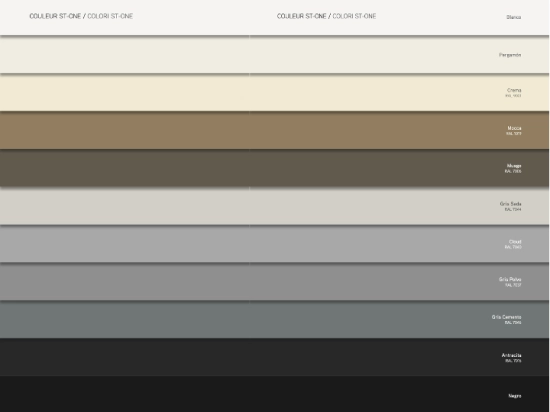Image resolution: width=550 pixels, height=412 pixels.
Task: Click the Antracita text label
Action: pos(511,355)
